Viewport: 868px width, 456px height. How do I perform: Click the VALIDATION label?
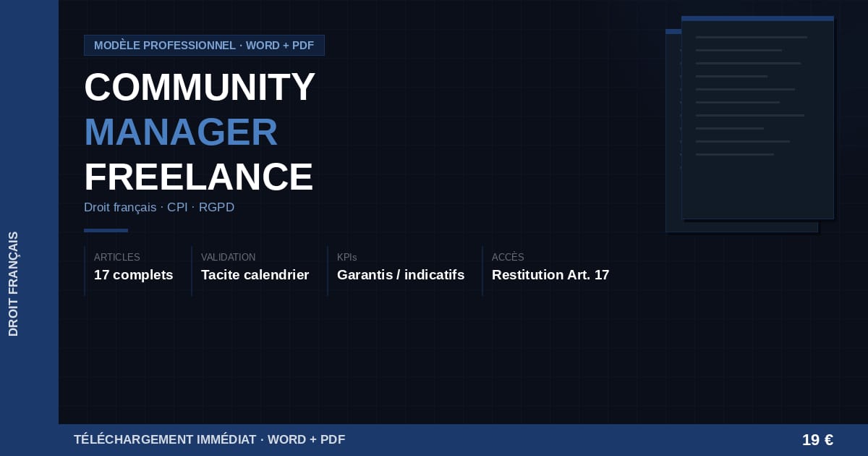229,257
